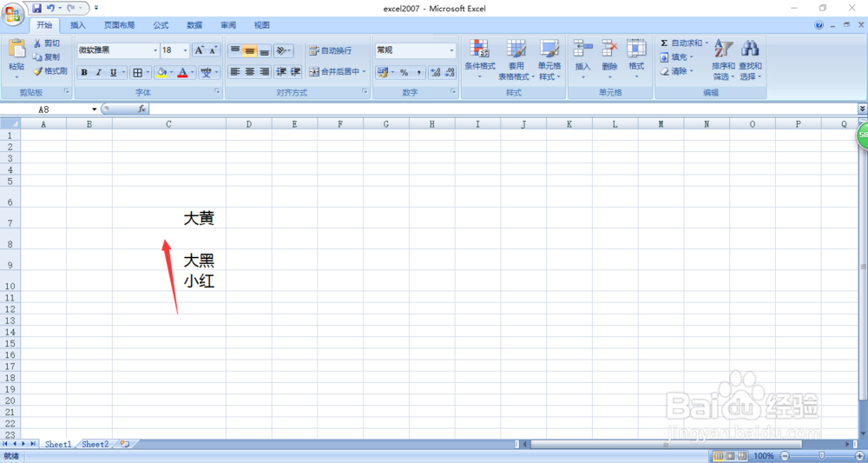Viewport: 868px width, 463px height.
Task: Click the Paste clipboard icon
Action: (x=16, y=49)
